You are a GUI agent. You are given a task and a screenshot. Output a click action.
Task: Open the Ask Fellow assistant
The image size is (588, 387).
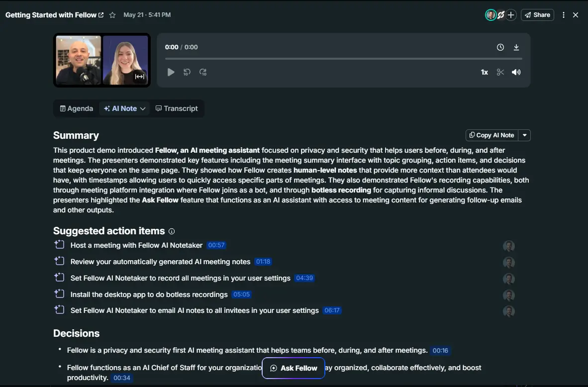293,368
